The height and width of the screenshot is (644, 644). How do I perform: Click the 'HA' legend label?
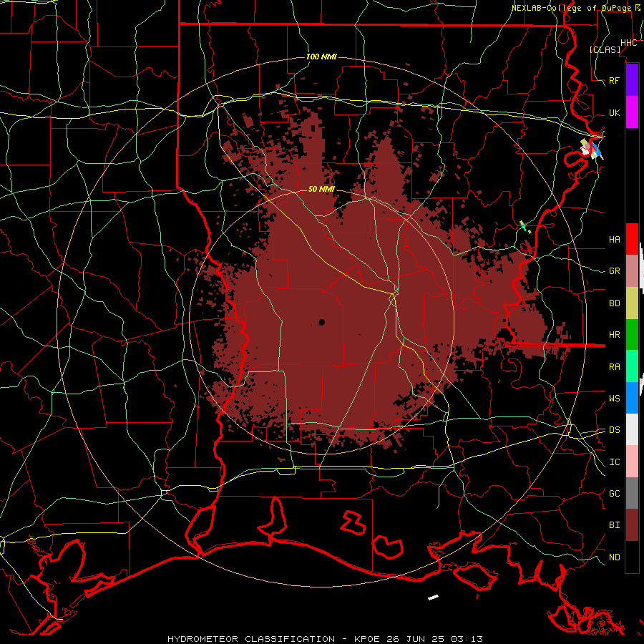coord(614,239)
